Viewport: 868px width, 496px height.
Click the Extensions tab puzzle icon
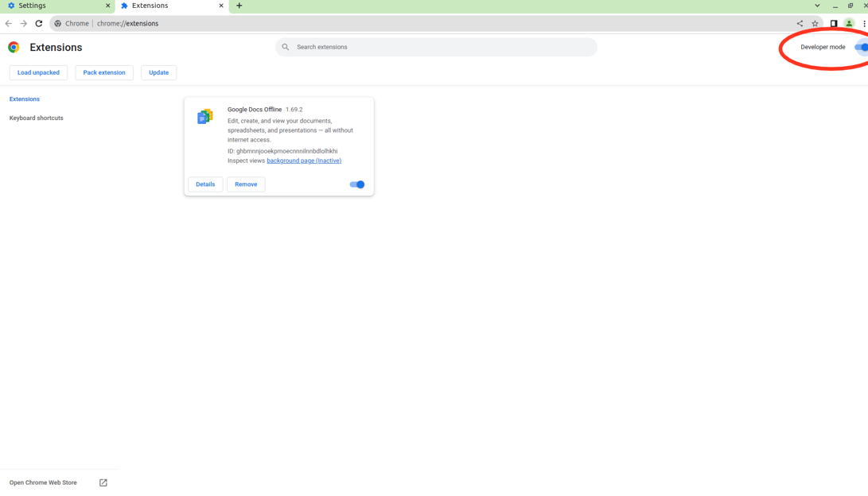(x=125, y=6)
